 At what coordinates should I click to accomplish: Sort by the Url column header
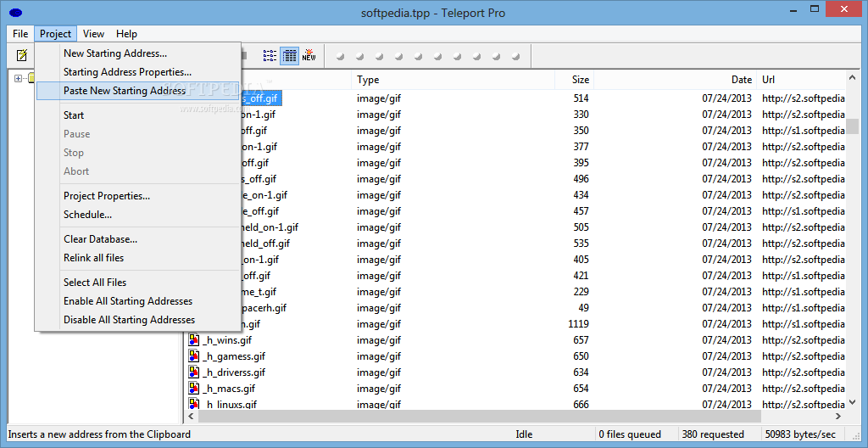(x=801, y=80)
